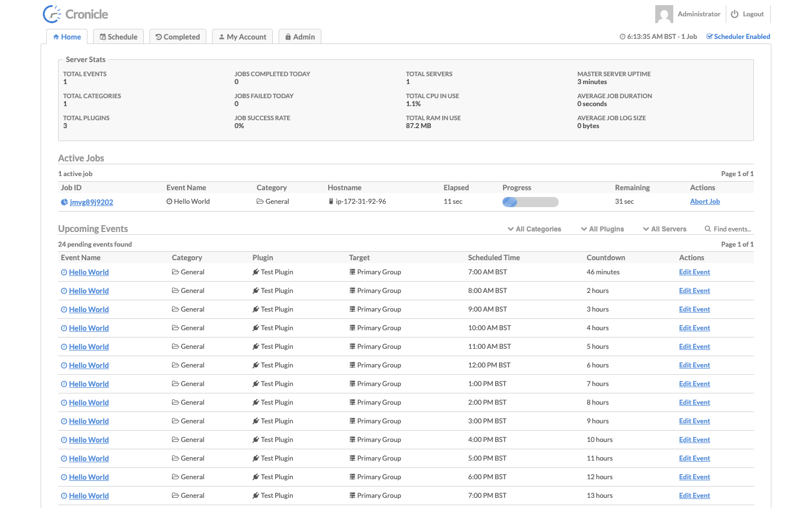The image size is (812, 508).
Task: Open the Completed tab
Action: [x=178, y=37]
